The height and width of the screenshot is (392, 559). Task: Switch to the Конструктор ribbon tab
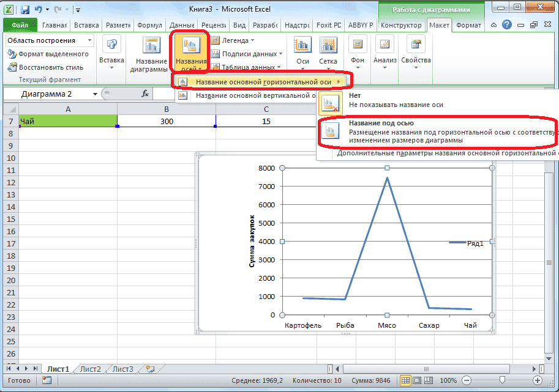click(400, 25)
